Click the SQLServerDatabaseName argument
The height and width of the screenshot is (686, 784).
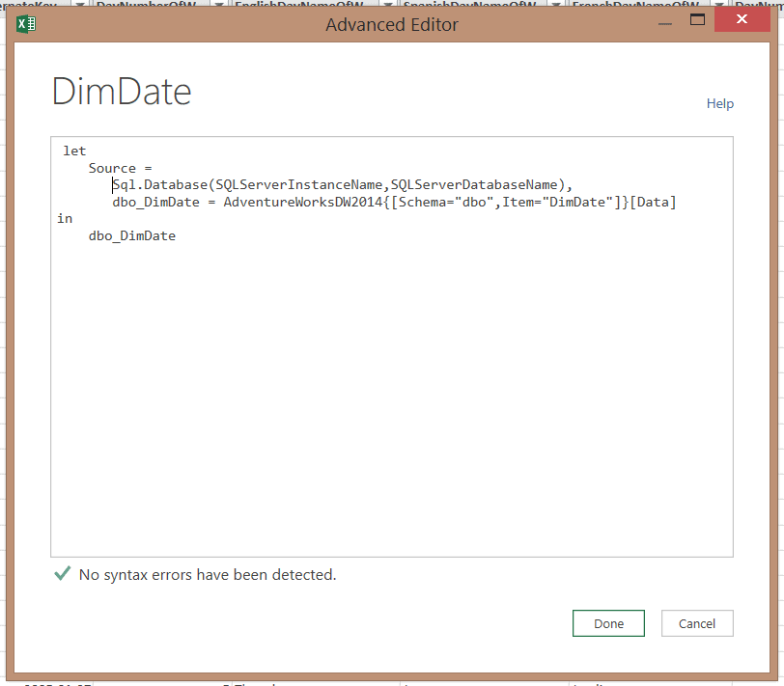pyautogui.click(x=474, y=184)
